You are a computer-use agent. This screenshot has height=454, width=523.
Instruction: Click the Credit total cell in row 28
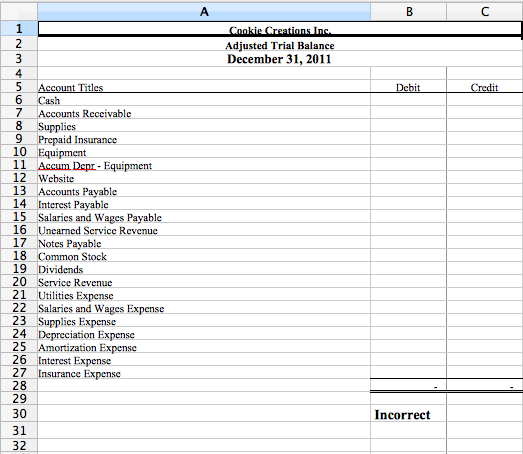pos(485,386)
